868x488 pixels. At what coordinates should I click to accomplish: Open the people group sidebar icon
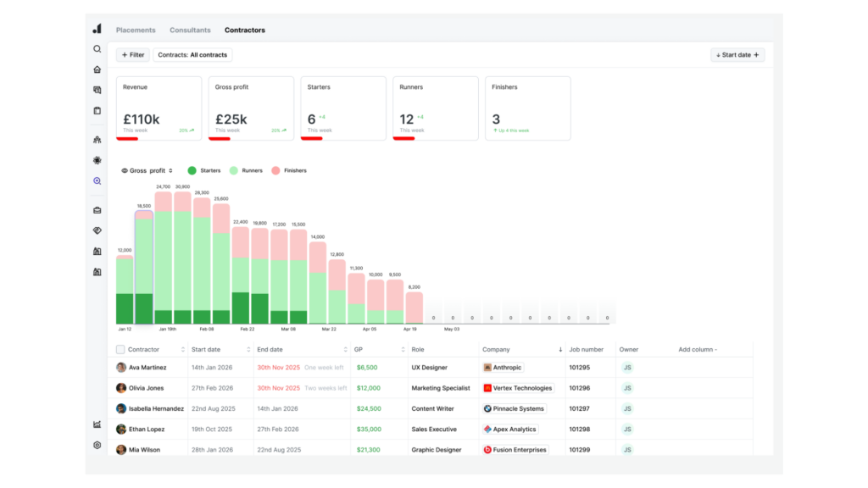tap(97, 140)
